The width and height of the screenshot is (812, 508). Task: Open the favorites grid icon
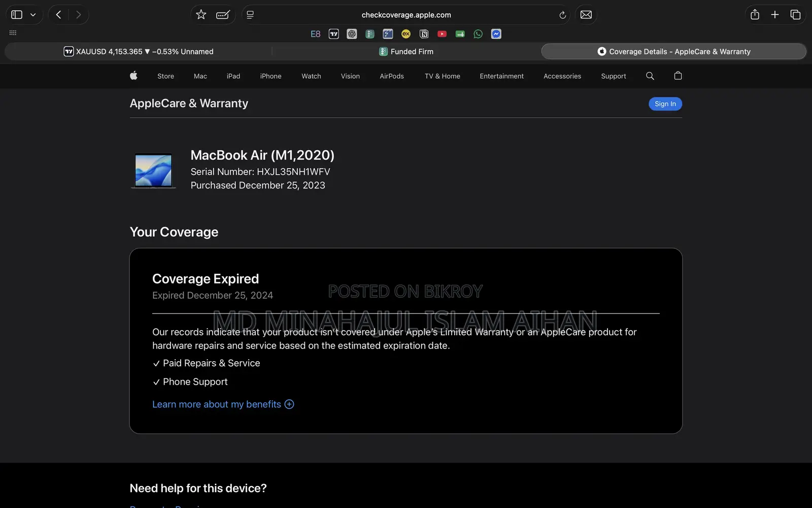tap(13, 33)
